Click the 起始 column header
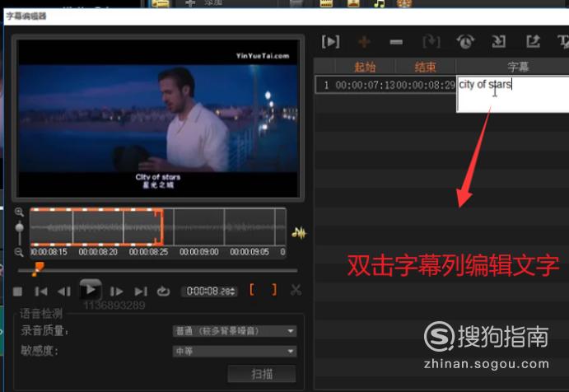 [365, 68]
